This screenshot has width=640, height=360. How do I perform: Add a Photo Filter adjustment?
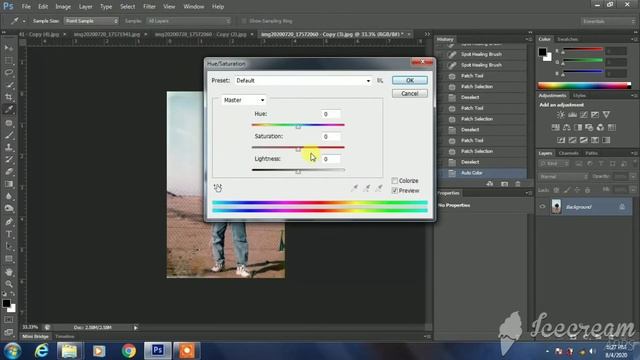point(589,127)
